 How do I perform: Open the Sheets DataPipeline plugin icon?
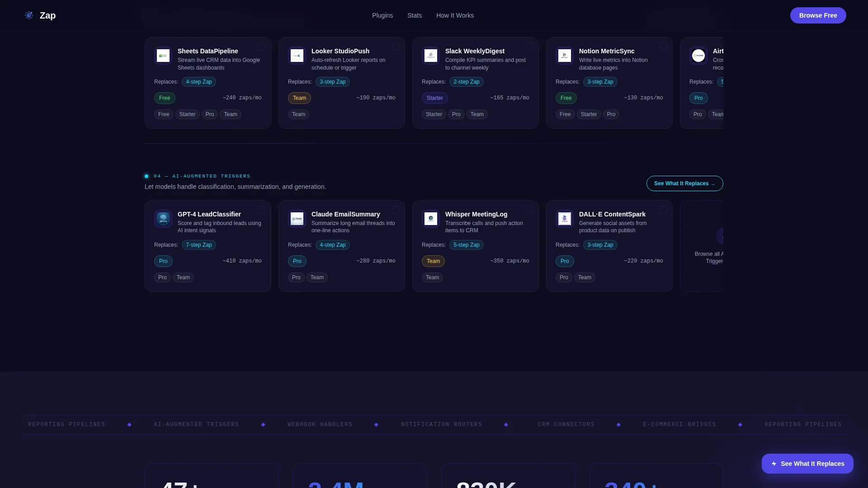click(x=163, y=56)
